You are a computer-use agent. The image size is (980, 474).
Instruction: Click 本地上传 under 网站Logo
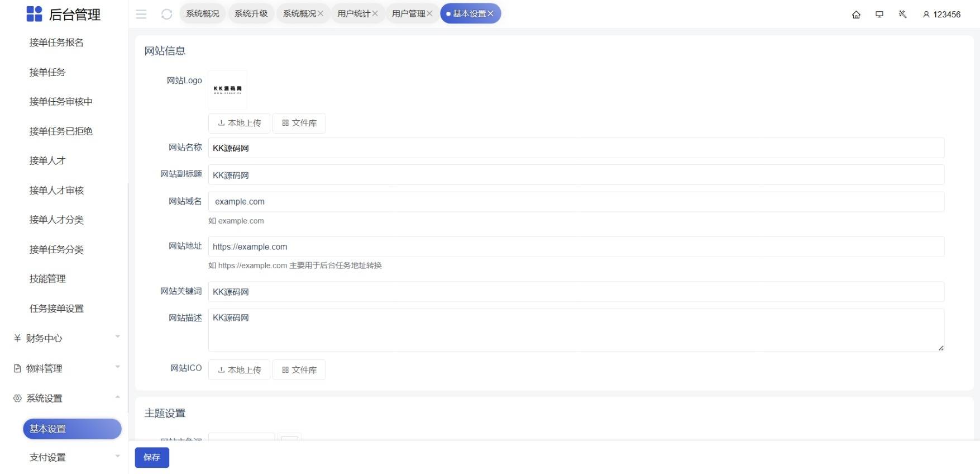[x=239, y=123]
